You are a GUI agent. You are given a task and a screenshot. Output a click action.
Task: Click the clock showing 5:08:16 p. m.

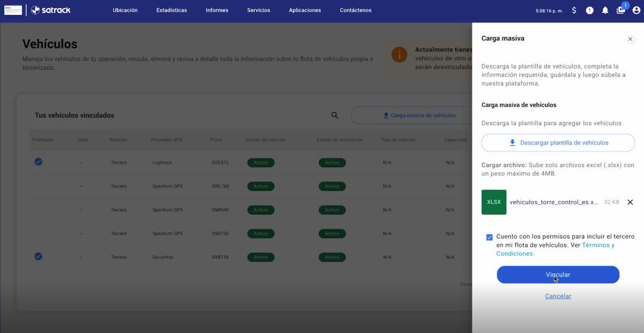549,11
